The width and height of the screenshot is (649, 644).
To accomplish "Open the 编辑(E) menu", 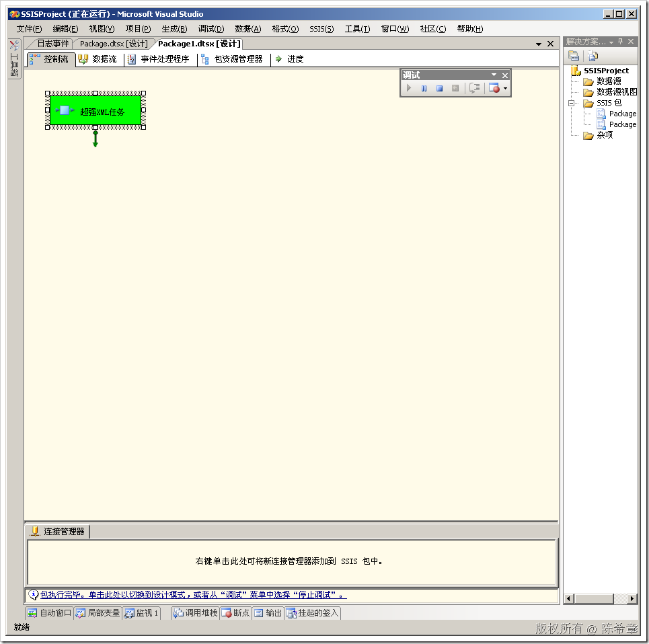I will pos(65,29).
